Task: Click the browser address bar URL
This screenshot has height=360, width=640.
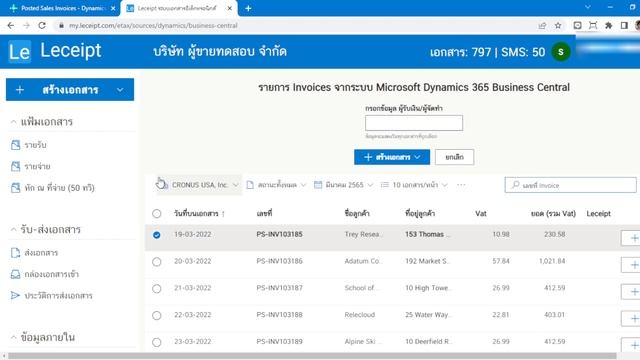Action: [x=153, y=25]
